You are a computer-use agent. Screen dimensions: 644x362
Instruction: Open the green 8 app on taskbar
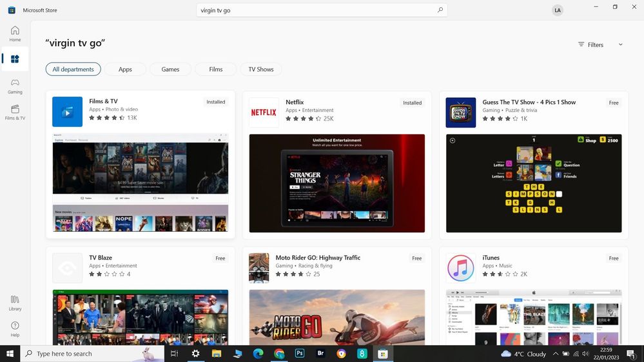click(x=362, y=354)
